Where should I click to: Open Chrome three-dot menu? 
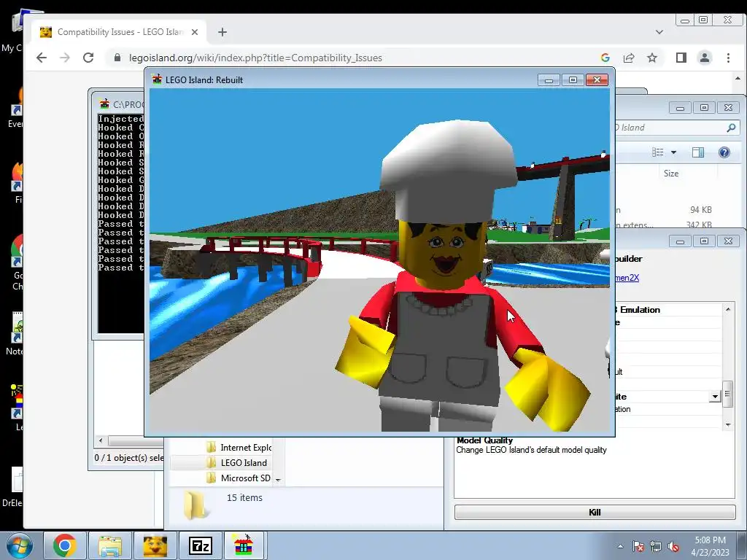point(728,58)
